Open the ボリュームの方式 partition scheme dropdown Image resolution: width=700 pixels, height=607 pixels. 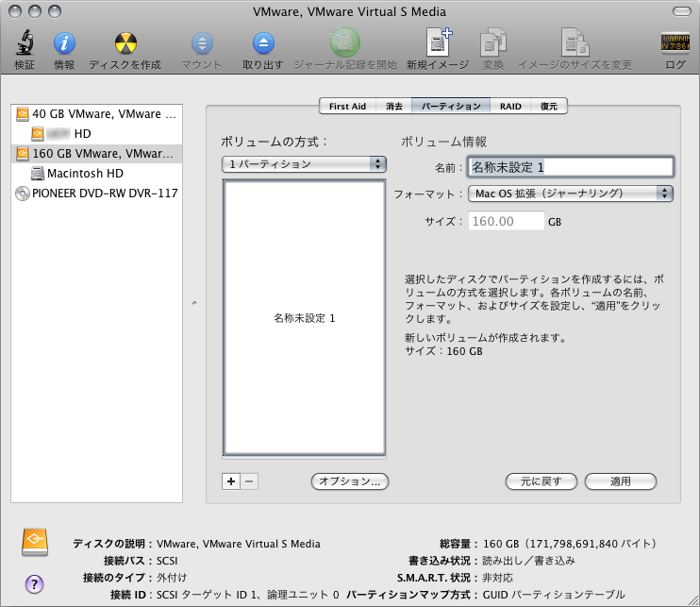coord(303,164)
